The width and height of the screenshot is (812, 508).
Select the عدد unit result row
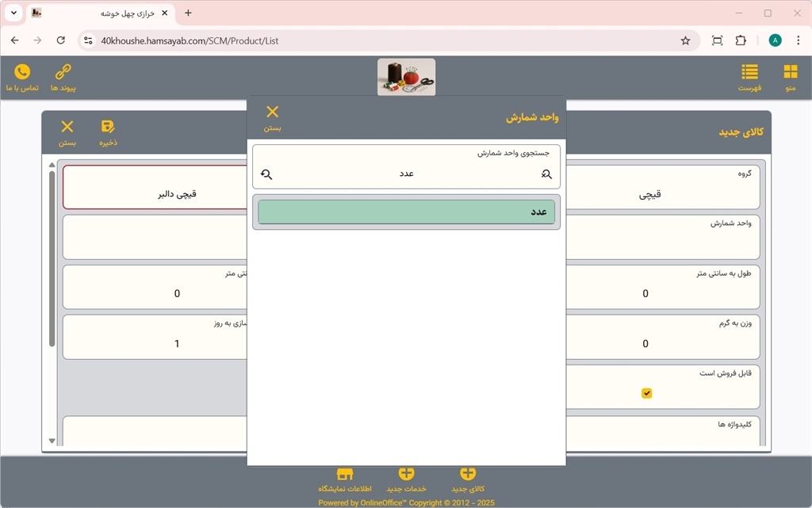click(x=406, y=212)
